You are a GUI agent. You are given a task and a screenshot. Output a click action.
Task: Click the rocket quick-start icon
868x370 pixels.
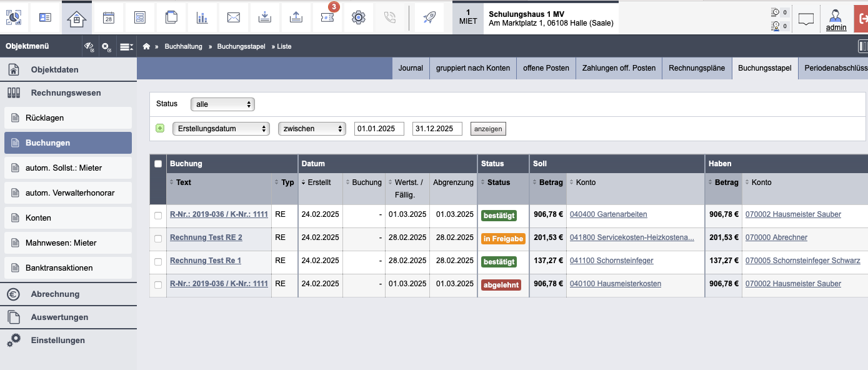pos(429,17)
